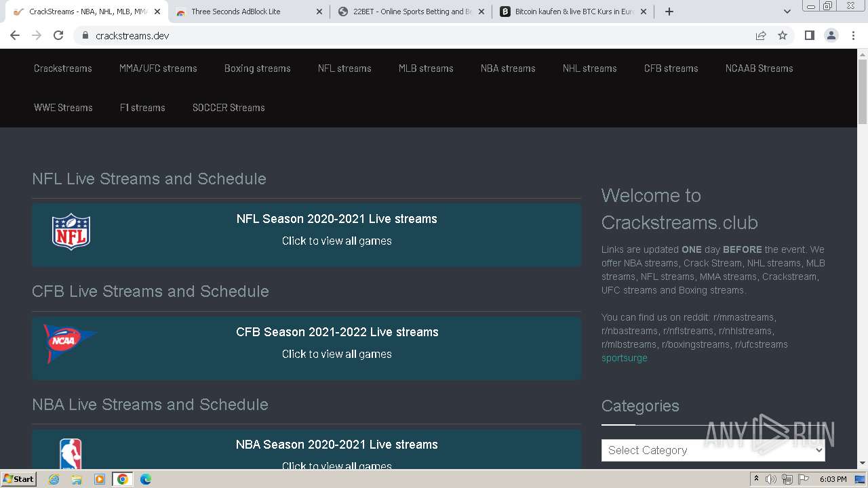Click the NCAA pennant logo
This screenshot has width=868, height=488.
(70, 343)
